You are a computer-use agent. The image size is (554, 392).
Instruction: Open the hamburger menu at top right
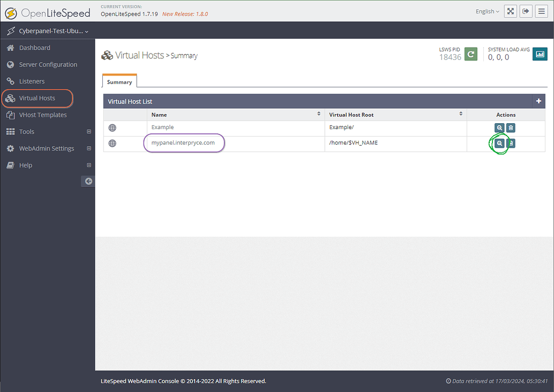tap(541, 11)
